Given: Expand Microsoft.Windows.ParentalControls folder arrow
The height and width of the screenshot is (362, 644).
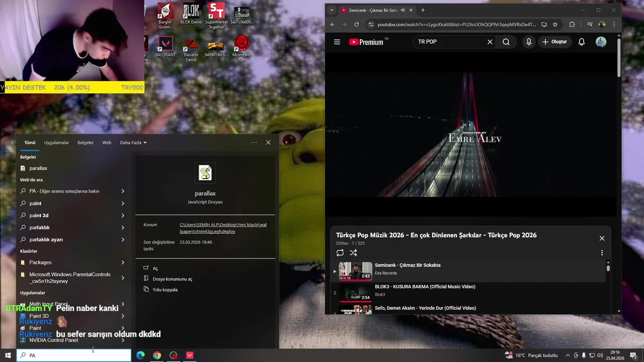Looking at the screenshot, I should click(123, 278).
